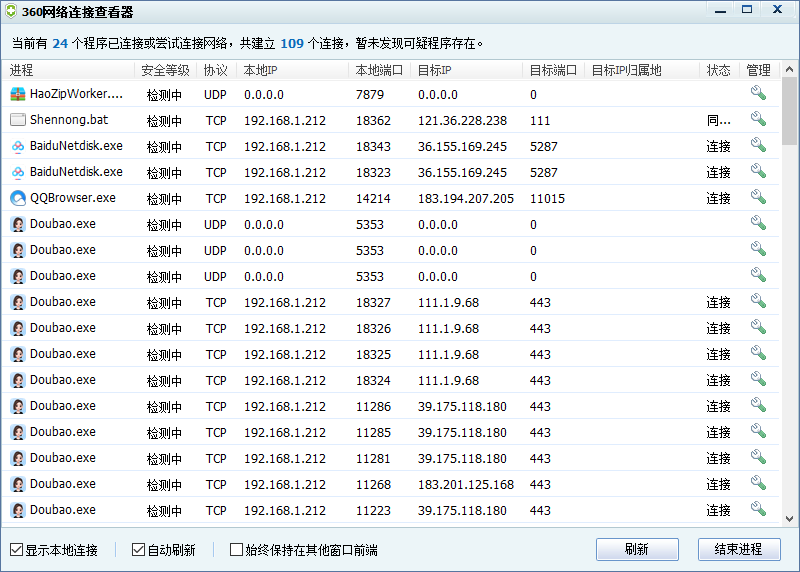Click the 结束进程 button
The width and height of the screenshot is (800, 572).
739,550
